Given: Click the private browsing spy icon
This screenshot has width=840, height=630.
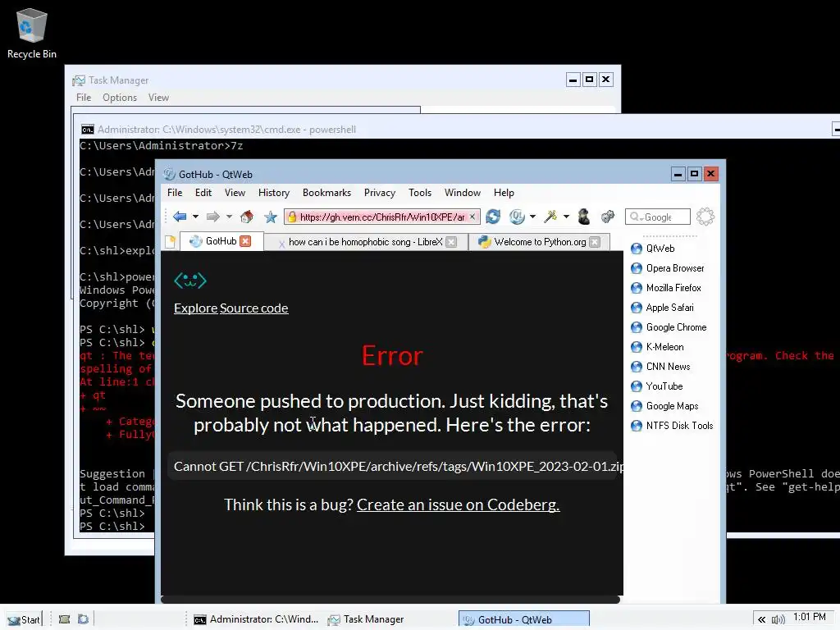Looking at the screenshot, I should (584, 217).
